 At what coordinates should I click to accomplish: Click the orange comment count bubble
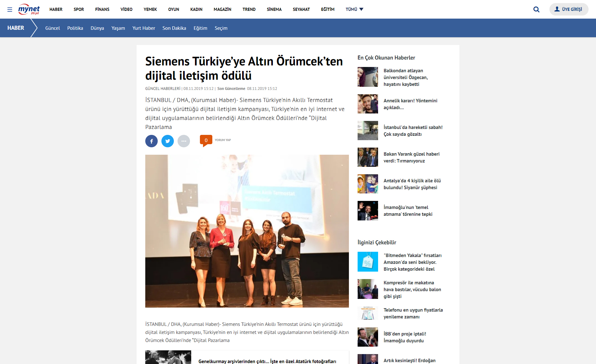point(206,140)
